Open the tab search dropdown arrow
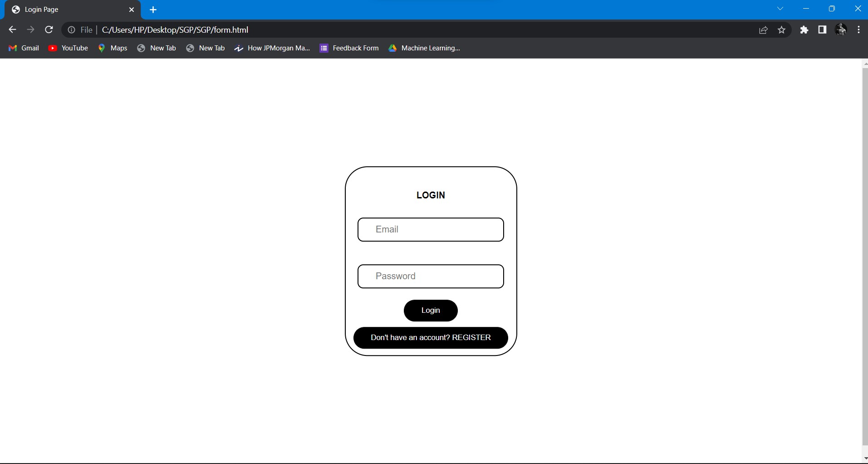The width and height of the screenshot is (868, 464). 780,9
